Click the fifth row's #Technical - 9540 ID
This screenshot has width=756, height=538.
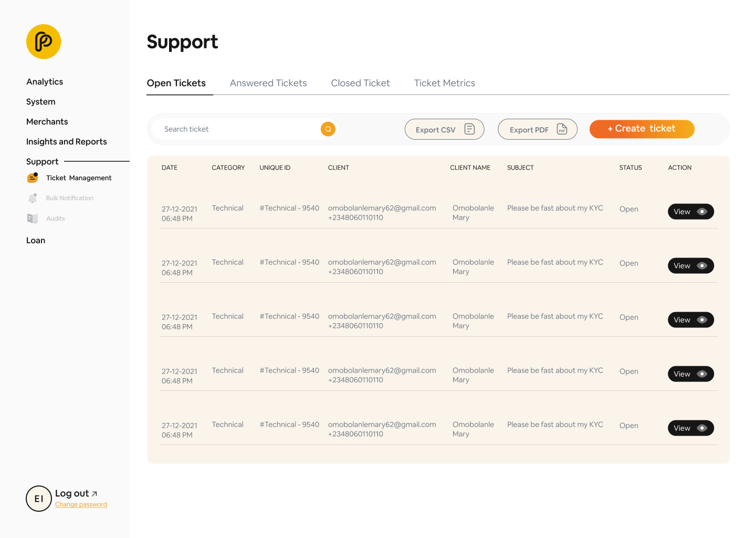[289, 425]
